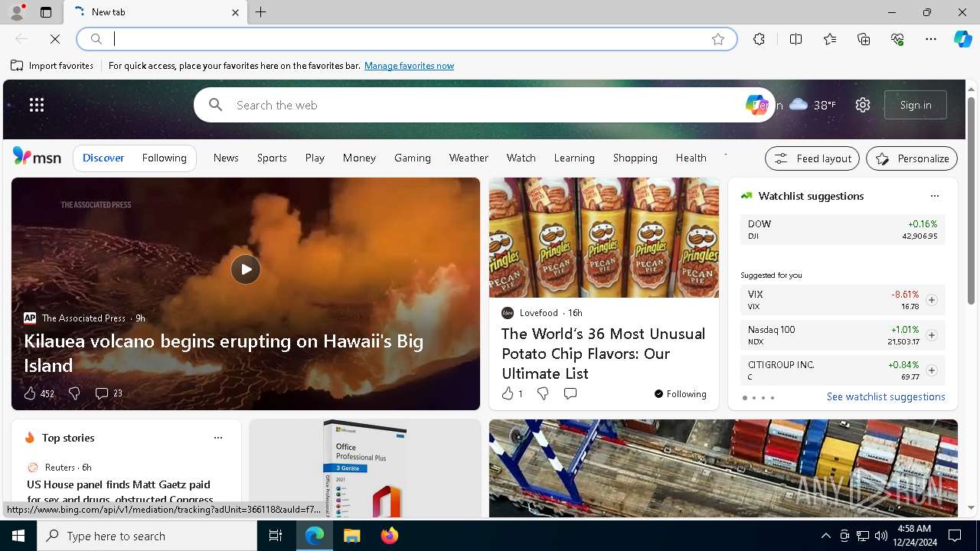Open the Shopping category
This screenshot has width=980, height=551.
click(635, 158)
